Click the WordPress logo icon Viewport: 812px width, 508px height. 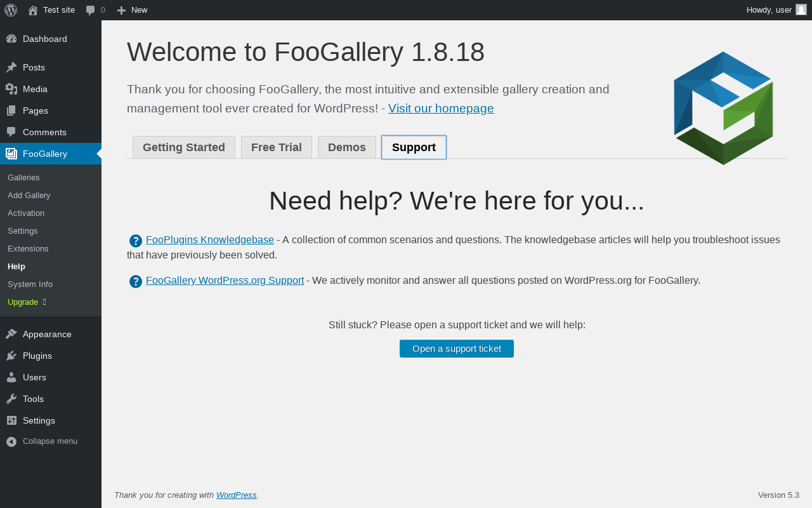coord(11,10)
